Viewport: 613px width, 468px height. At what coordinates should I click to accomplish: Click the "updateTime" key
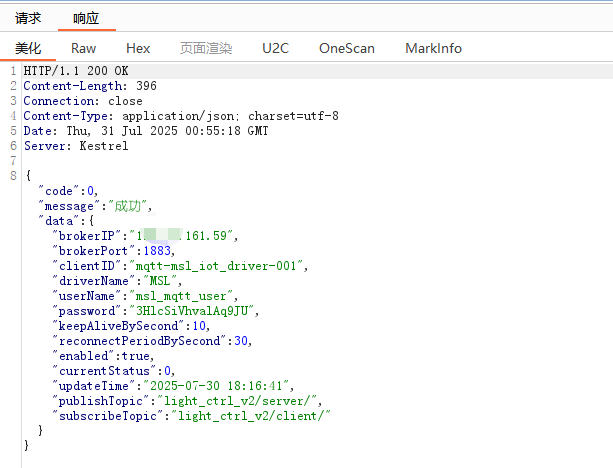[93, 386]
